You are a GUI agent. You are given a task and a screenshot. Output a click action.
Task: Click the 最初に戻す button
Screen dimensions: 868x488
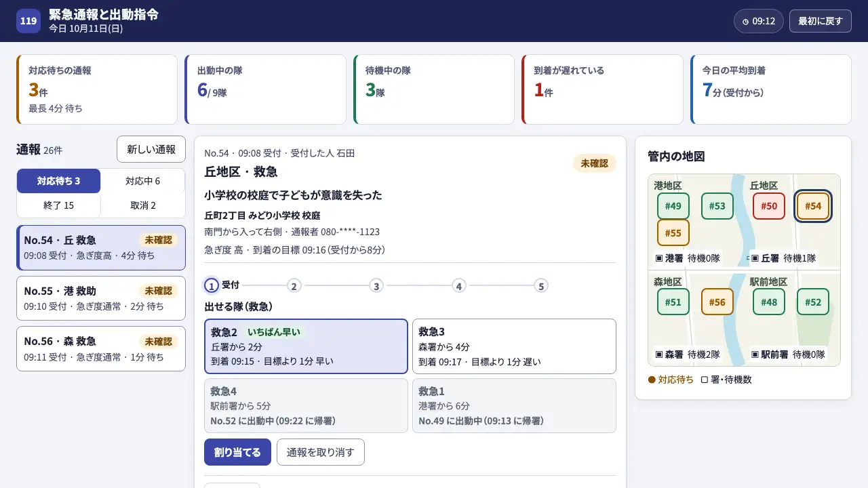(820, 21)
